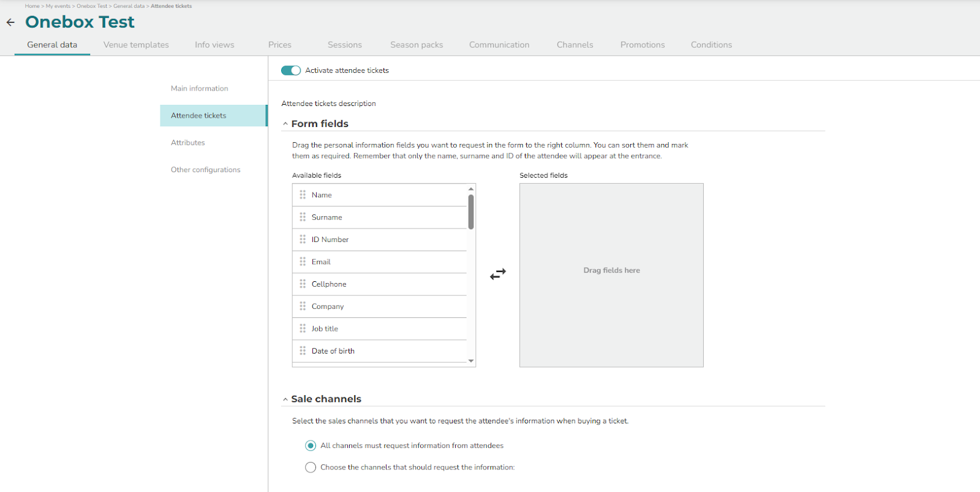Click the General data breadcrumb link

[129, 6]
